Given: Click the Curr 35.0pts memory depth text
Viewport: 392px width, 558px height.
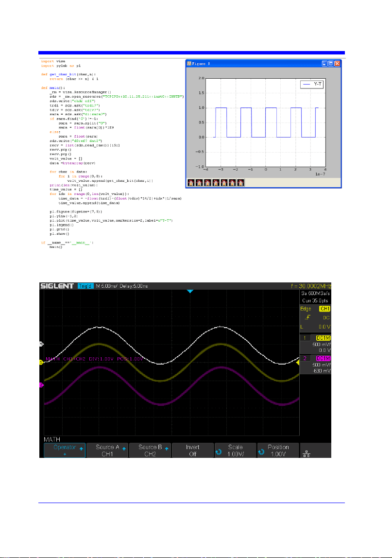Looking at the screenshot, I should [x=315, y=300].
